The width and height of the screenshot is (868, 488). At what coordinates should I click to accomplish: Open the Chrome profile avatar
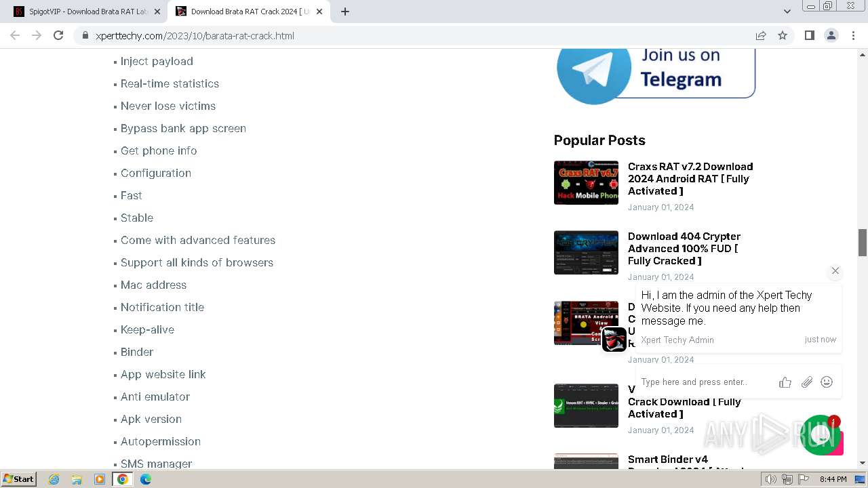[831, 35]
